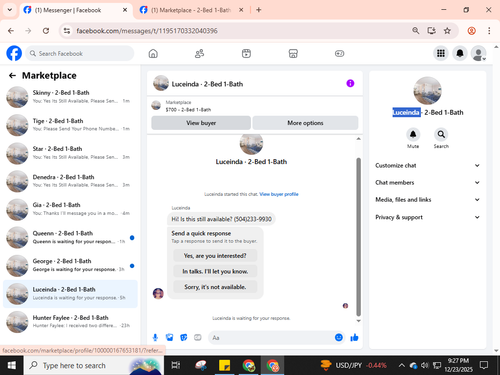Open conversation information purple icon
Viewport: 500px width, 375px height.
(350, 83)
